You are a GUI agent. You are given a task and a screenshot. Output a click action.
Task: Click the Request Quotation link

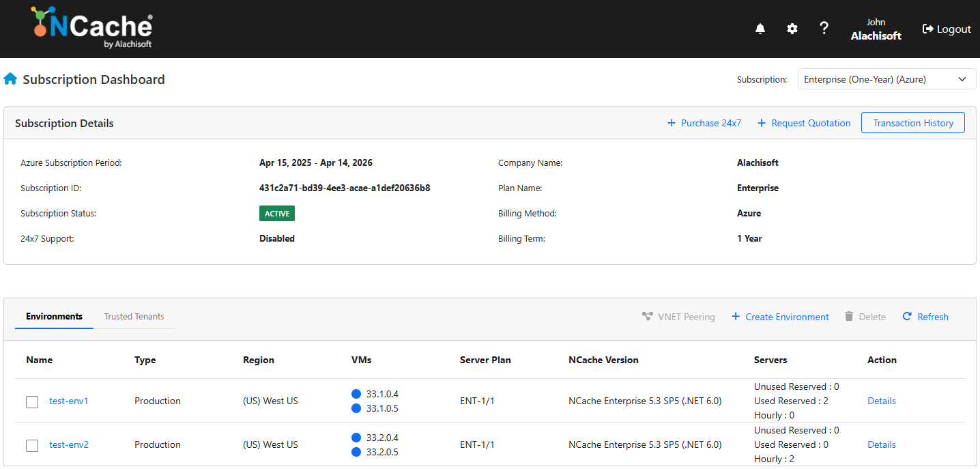pyautogui.click(x=811, y=123)
